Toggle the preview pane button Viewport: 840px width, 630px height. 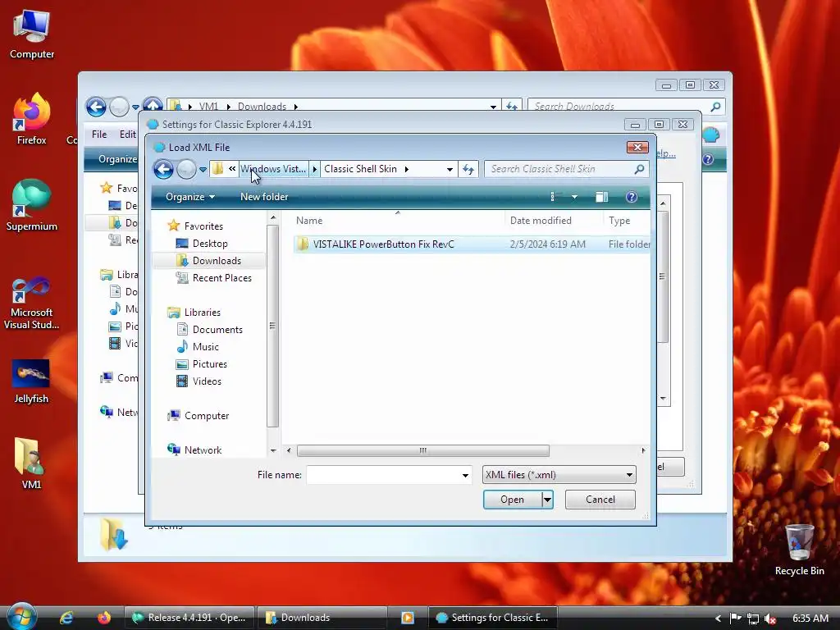[601, 197]
